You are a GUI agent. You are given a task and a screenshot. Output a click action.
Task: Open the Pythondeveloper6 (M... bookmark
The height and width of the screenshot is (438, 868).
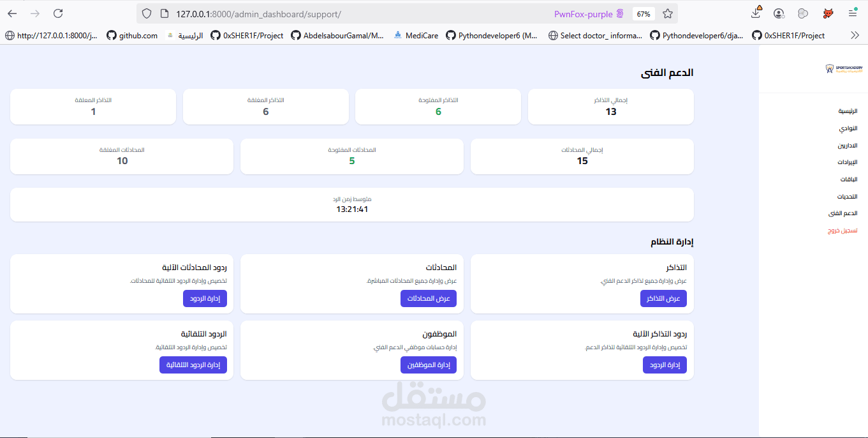492,36
